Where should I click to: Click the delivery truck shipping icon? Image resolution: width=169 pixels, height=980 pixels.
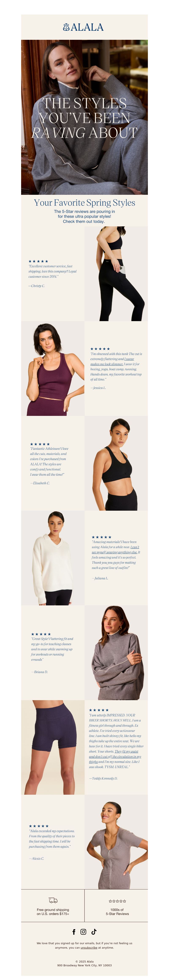(x=53, y=900)
